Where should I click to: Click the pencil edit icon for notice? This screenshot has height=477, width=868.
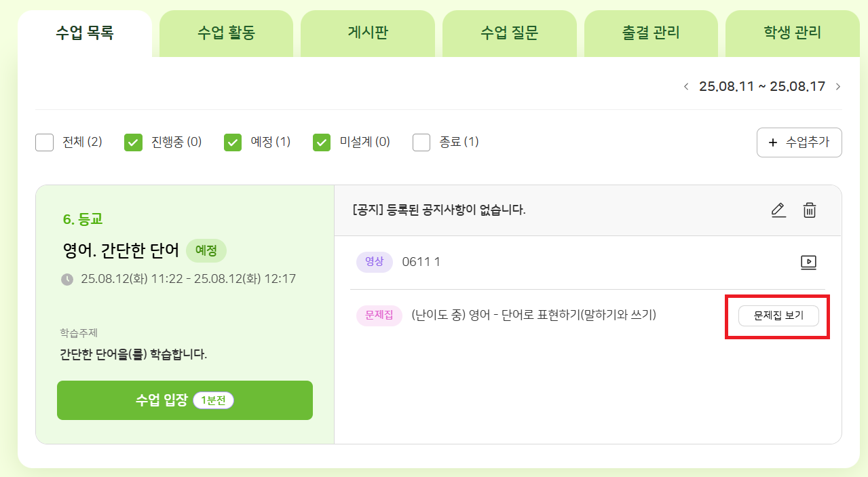point(778,210)
